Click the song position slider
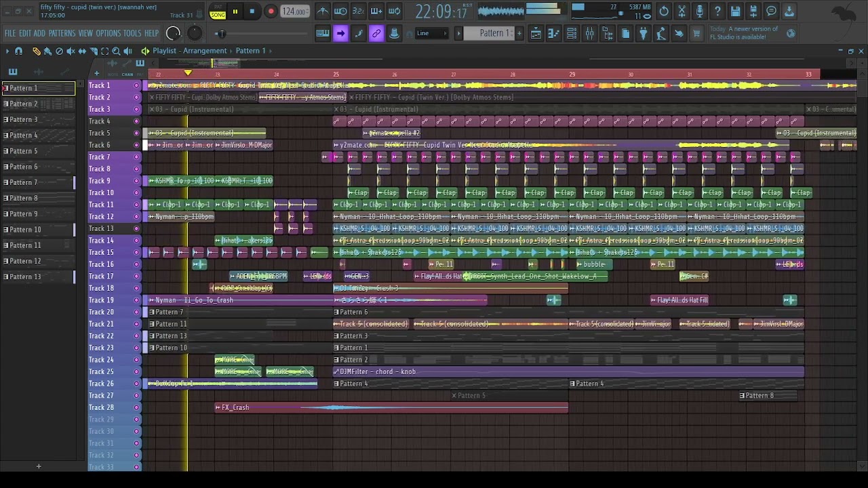868x488 pixels. (262, 33)
